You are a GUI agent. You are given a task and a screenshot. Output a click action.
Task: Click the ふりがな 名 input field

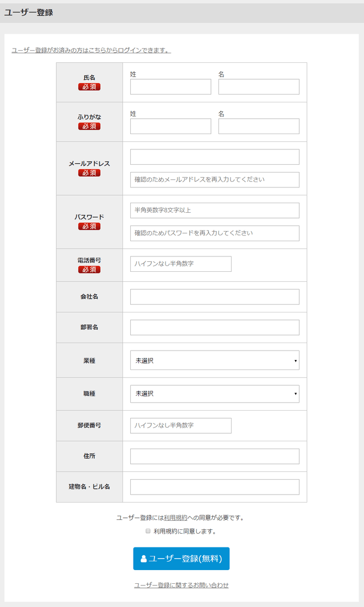coord(259,126)
